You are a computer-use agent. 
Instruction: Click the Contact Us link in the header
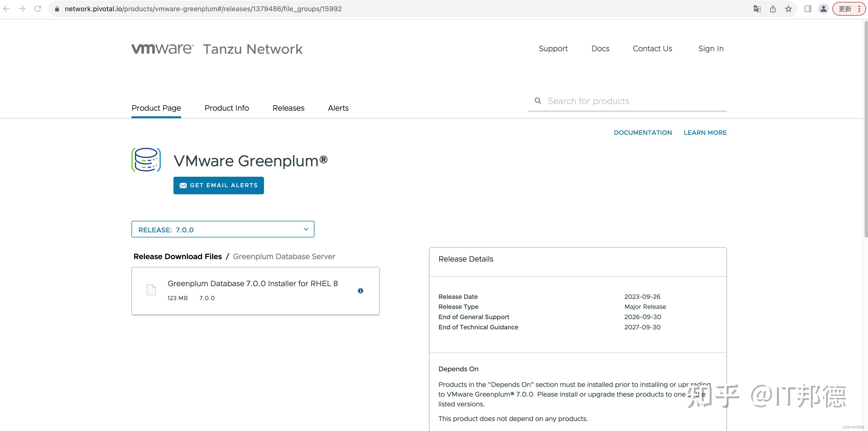(652, 49)
